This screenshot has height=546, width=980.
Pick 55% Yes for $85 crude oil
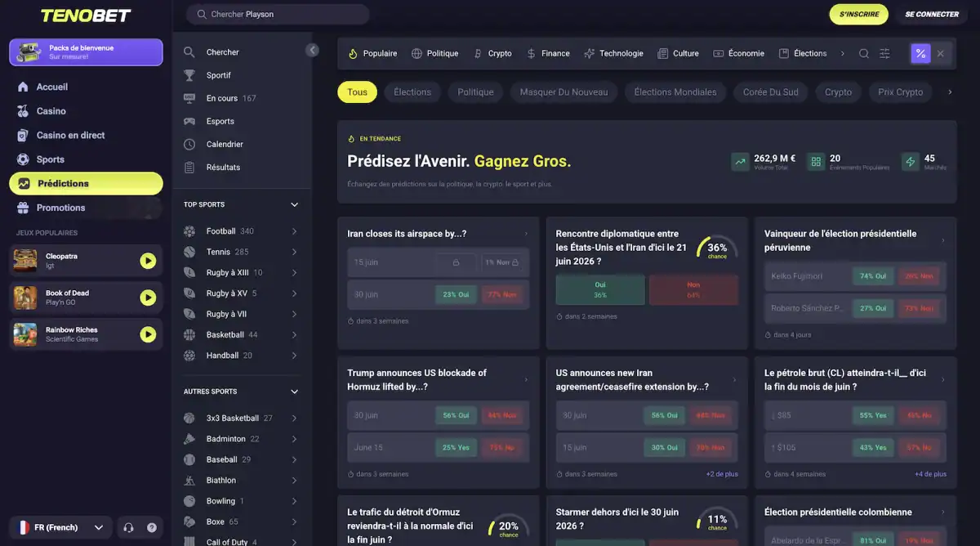pos(873,415)
